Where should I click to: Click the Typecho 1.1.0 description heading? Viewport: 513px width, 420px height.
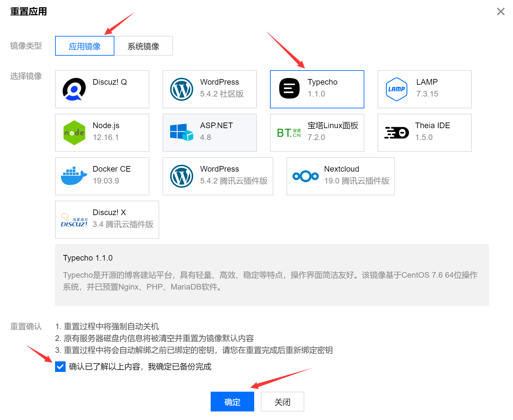click(x=88, y=258)
